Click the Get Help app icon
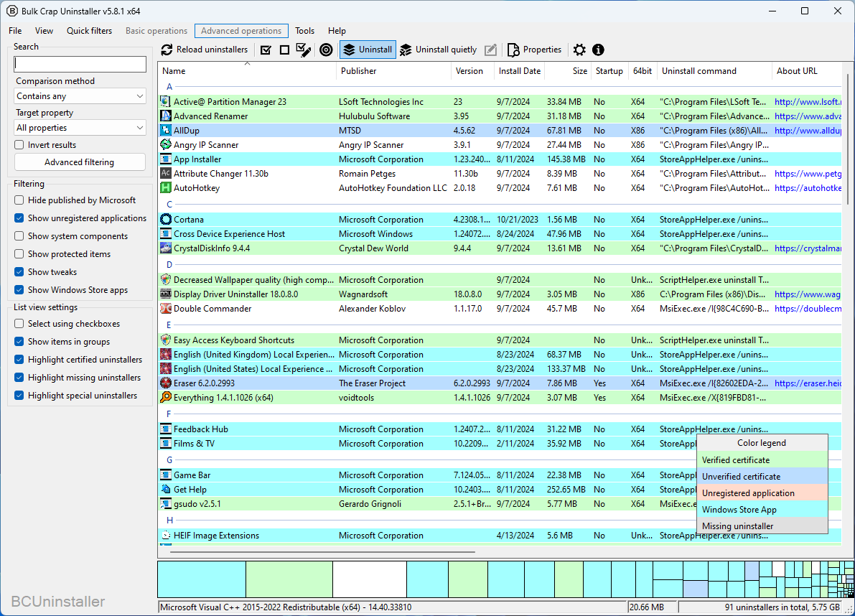Screen dimensions: 855x616 166,490
